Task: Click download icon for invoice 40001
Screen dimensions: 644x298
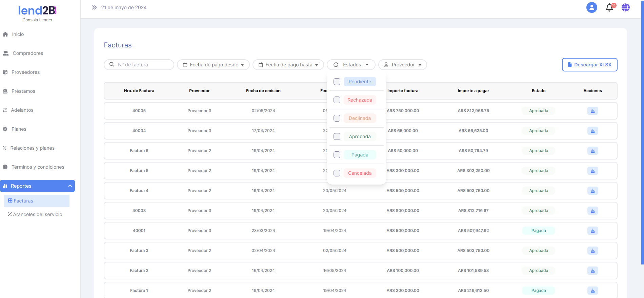Action: click(592, 231)
